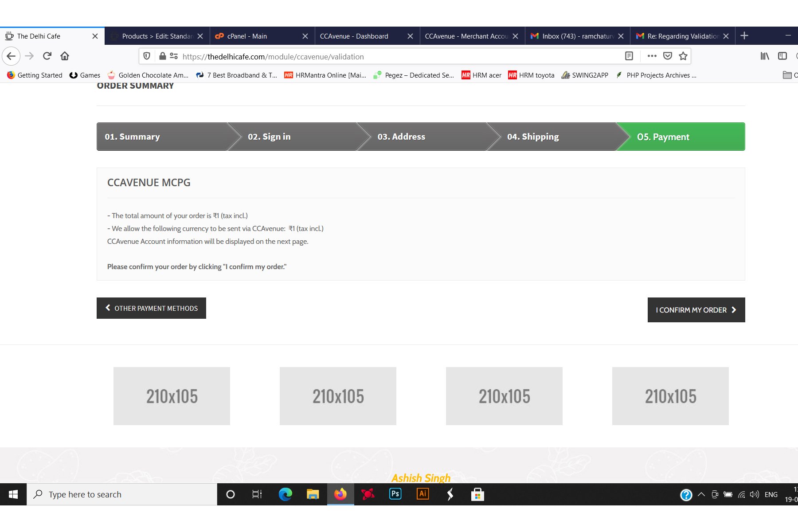Open Microsoft Store from taskbar
Image resolution: width=798 pixels, height=532 pixels.
(x=477, y=494)
